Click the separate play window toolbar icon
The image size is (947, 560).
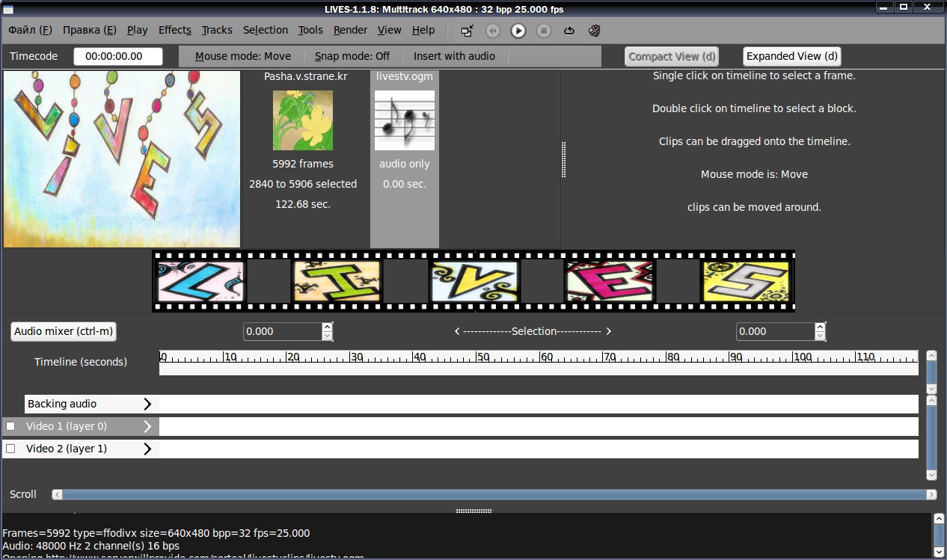click(467, 31)
